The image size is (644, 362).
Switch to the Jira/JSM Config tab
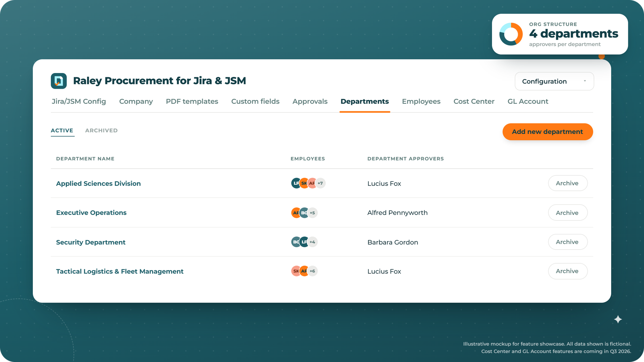point(79,101)
